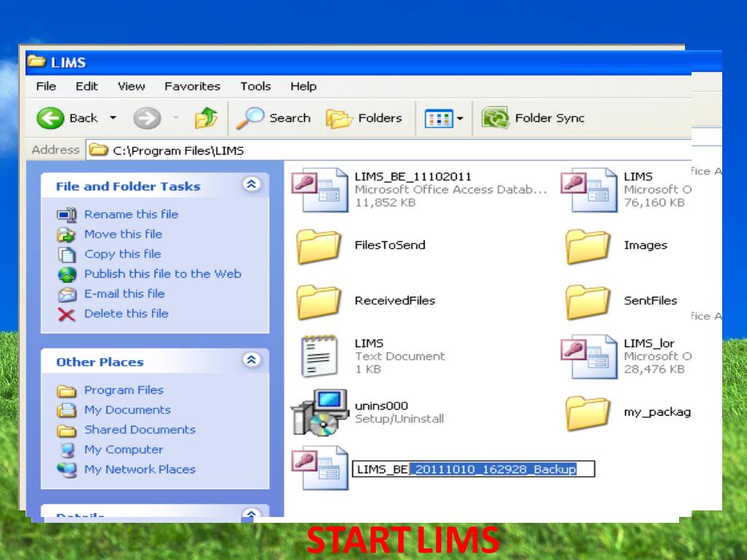Click the ReceivedFiles folder name
This screenshot has height=560, width=747.
tap(395, 301)
